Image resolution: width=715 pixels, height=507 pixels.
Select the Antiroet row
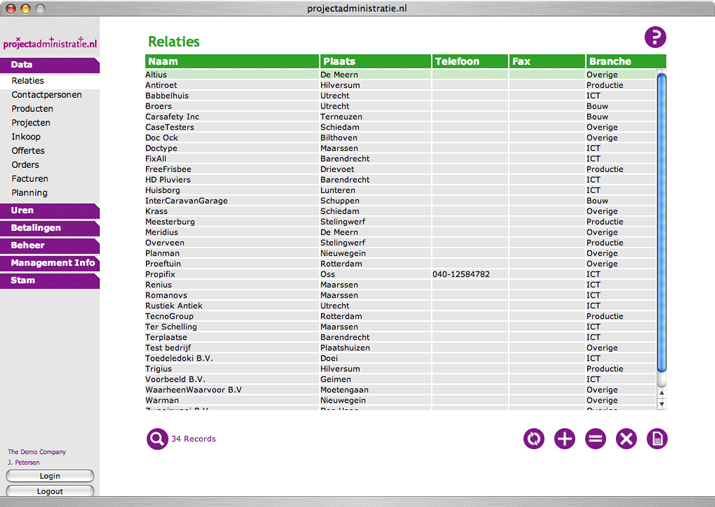pyautogui.click(x=400, y=85)
